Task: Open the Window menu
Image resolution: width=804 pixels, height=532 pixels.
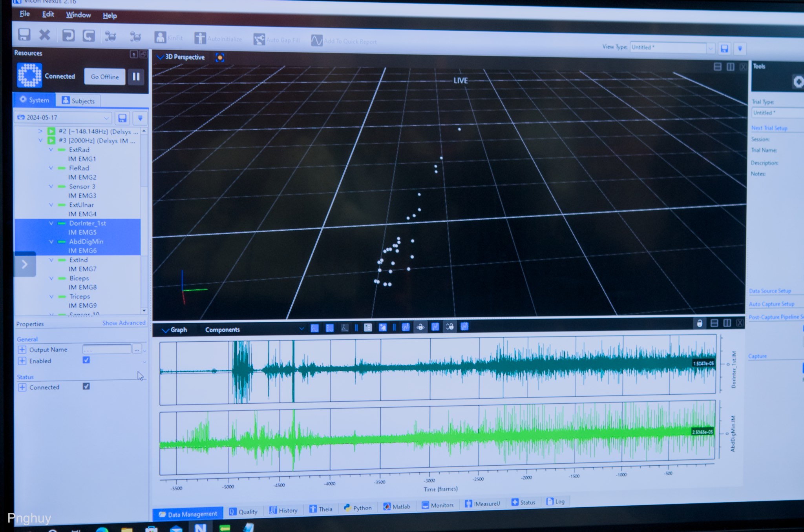Action: (78, 15)
